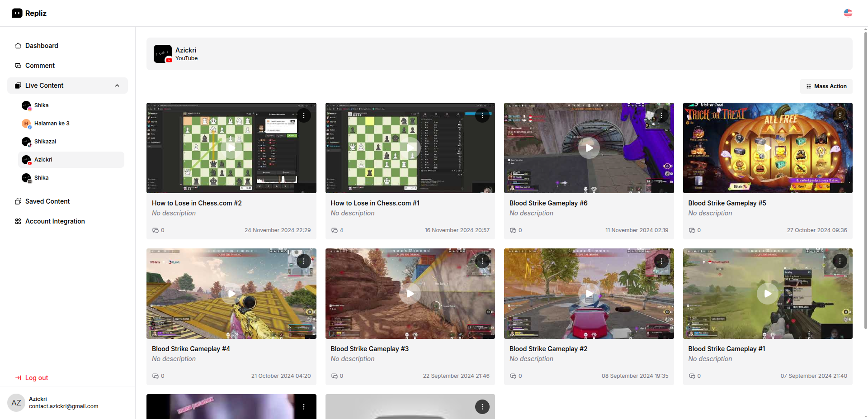Open the title How to Lose in Chess.com #2

click(x=197, y=203)
